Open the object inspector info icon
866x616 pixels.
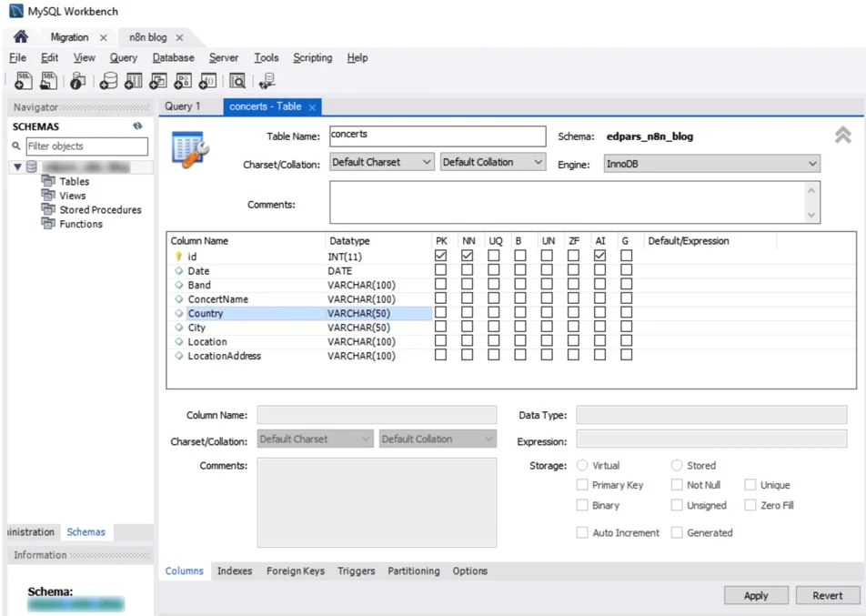tap(78, 81)
